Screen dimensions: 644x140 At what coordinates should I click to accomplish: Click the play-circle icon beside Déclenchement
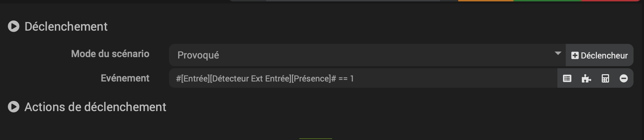(x=14, y=26)
